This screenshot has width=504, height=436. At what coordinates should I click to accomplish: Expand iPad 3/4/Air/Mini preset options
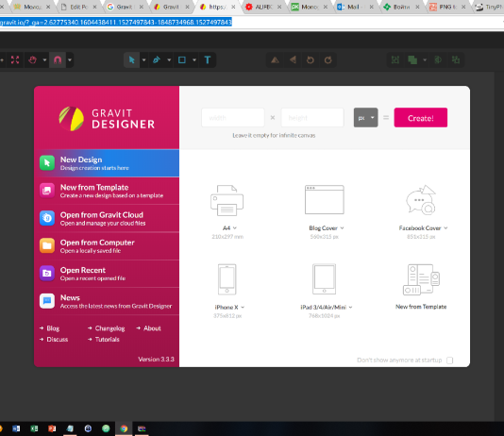pos(350,307)
